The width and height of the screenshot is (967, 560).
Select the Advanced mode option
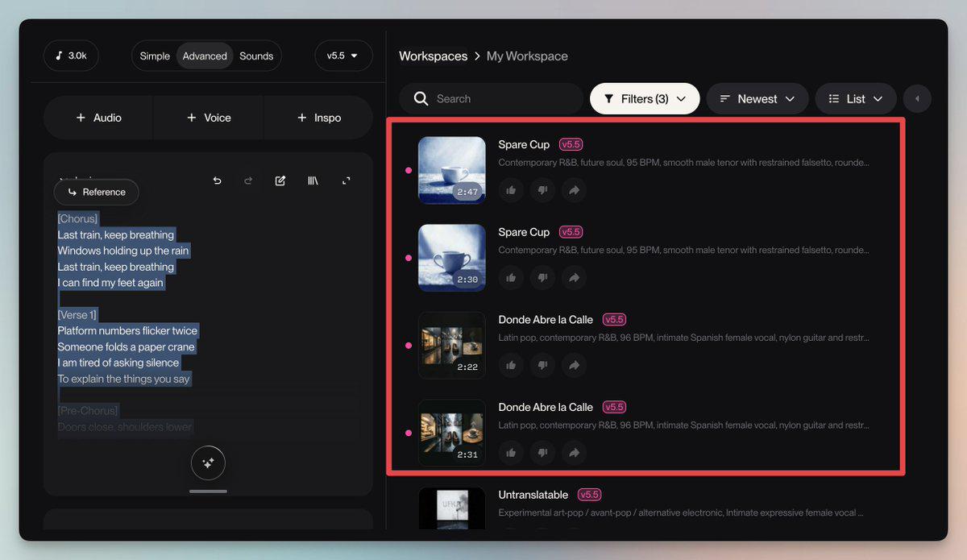(205, 56)
